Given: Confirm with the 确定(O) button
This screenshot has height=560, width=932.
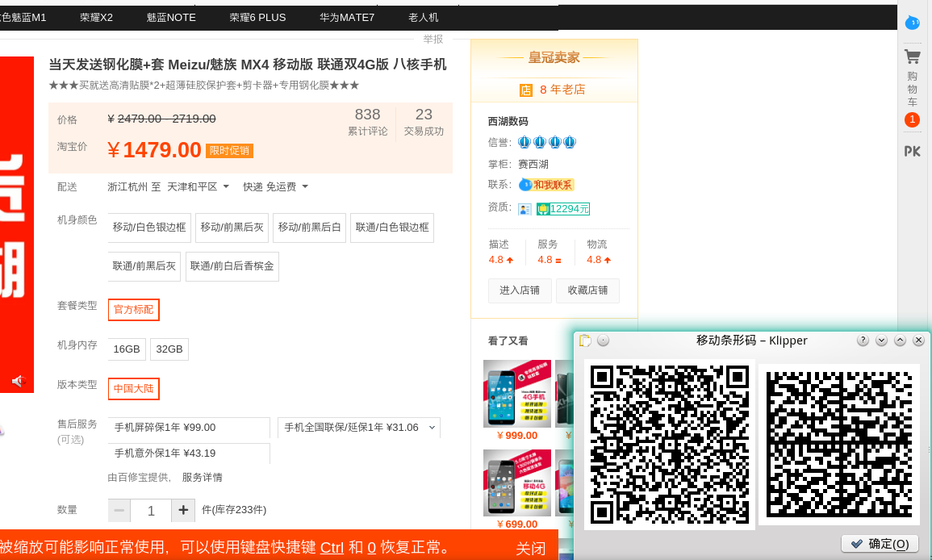Looking at the screenshot, I should pyautogui.click(x=880, y=544).
